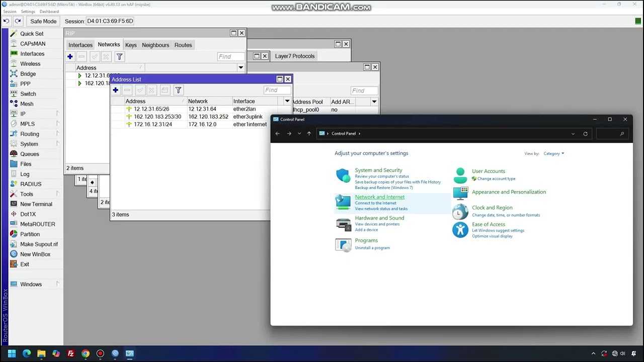Click Uninstall a program link
This screenshot has height=362, width=644.
(x=372, y=248)
